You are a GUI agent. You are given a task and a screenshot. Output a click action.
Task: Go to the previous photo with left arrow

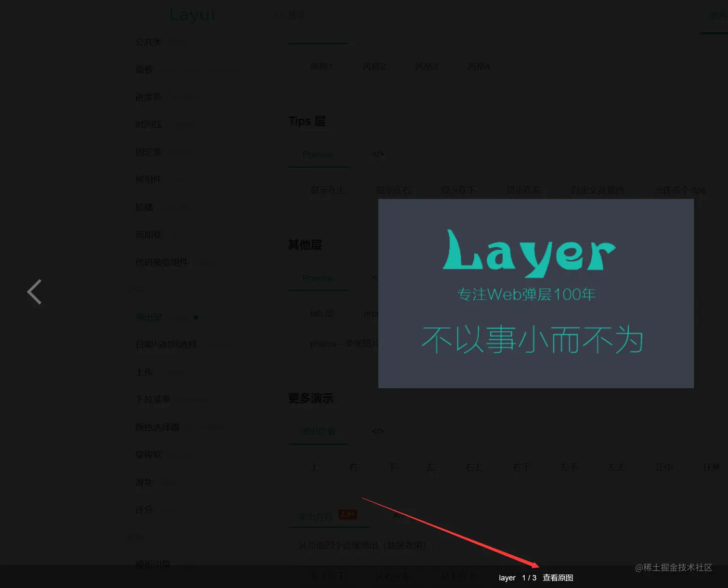(34, 292)
